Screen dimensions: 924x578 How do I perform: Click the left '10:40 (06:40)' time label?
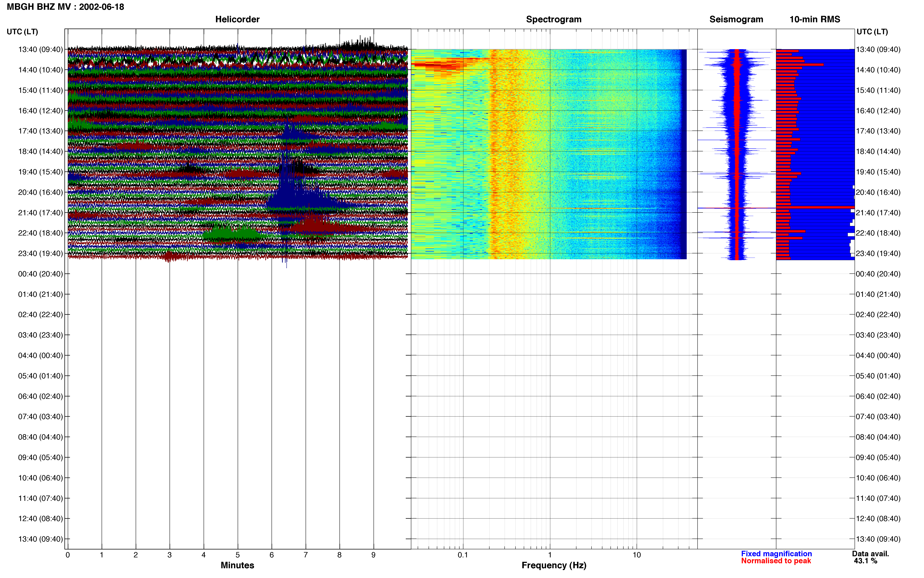click(x=41, y=478)
